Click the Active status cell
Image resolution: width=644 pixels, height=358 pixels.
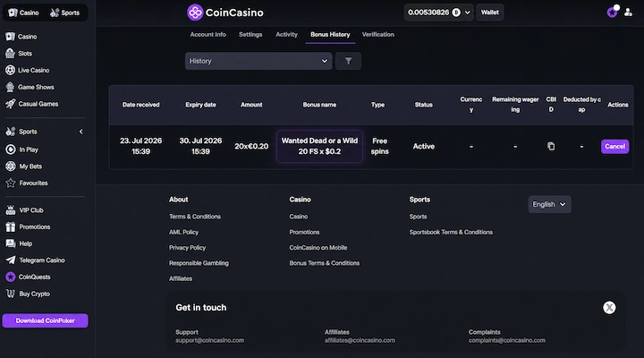tap(423, 146)
